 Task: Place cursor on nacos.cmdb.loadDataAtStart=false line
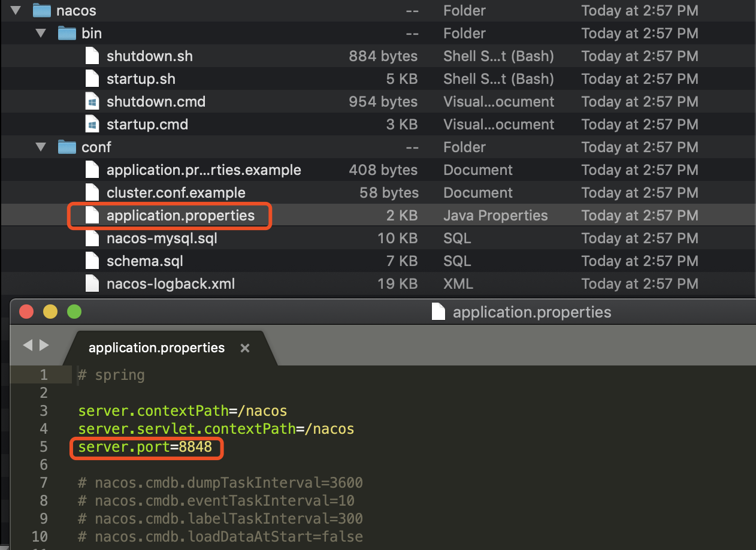coord(220,537)
